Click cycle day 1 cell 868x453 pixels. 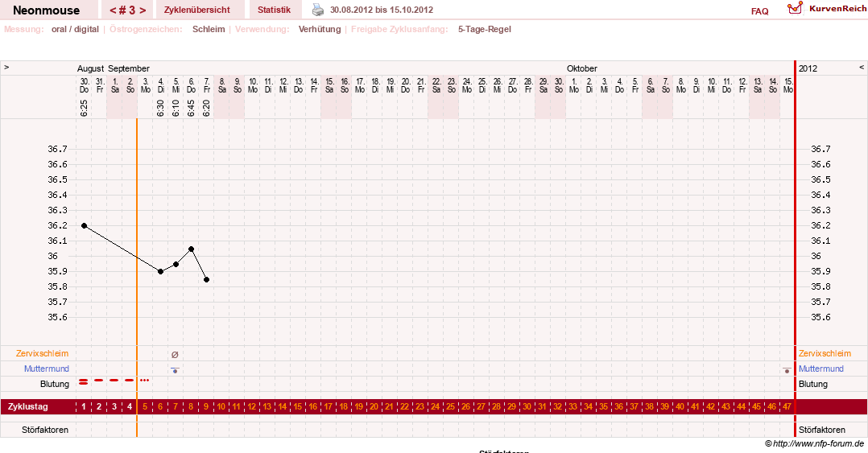point(84,406)
